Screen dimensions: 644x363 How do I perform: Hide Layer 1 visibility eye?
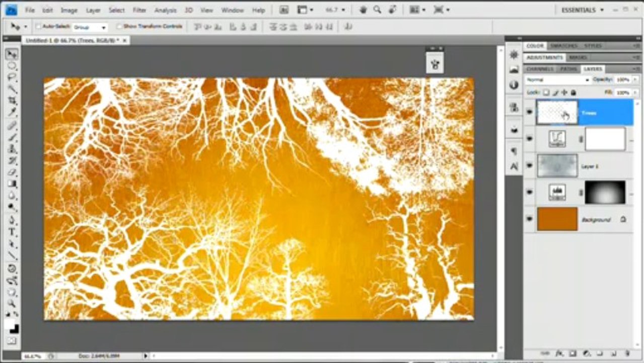529,165
